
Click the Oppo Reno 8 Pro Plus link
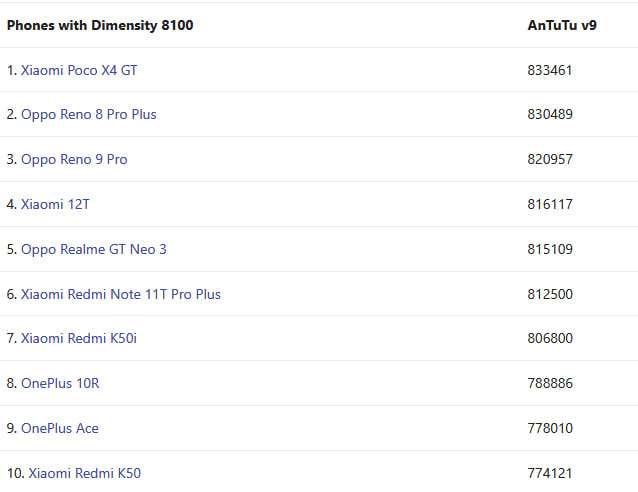point(89,114)
